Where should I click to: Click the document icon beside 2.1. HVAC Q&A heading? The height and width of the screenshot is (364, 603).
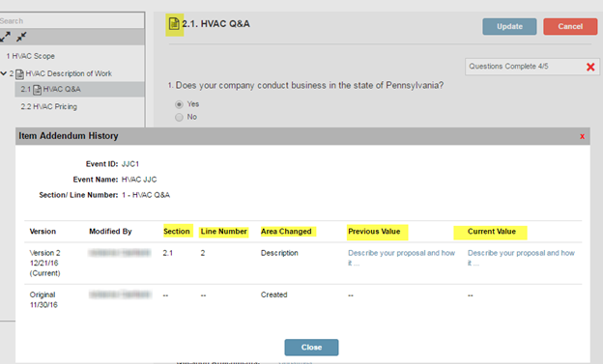pyautogui.click(x=174, y=24)
